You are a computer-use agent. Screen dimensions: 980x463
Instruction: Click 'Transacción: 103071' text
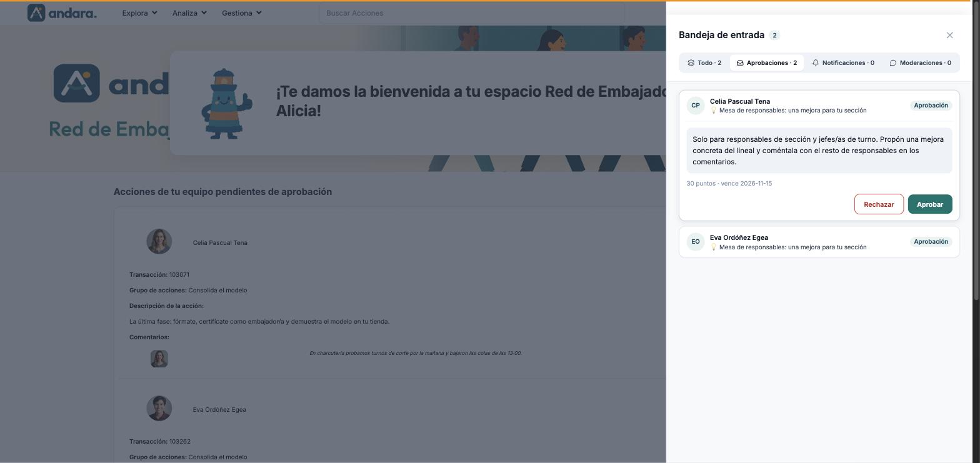point(159,275)
